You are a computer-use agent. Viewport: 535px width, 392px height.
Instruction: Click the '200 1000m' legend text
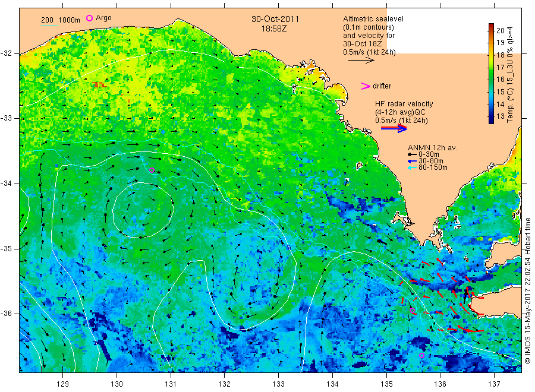tap(61, 20)
